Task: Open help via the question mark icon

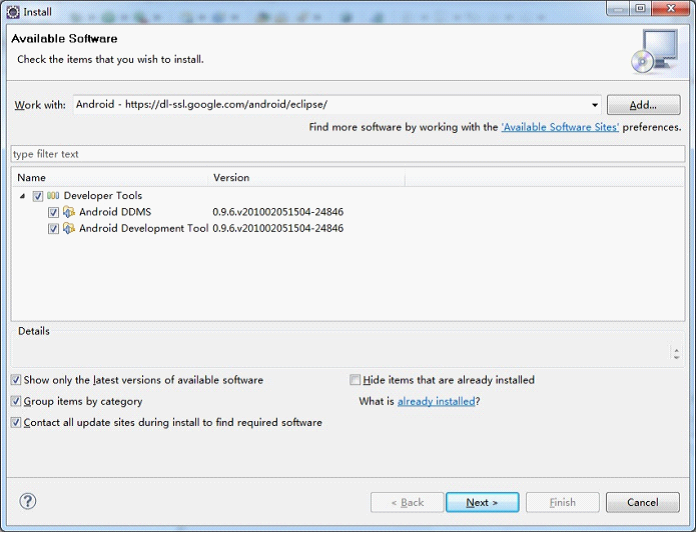Action: pos(28,501)
